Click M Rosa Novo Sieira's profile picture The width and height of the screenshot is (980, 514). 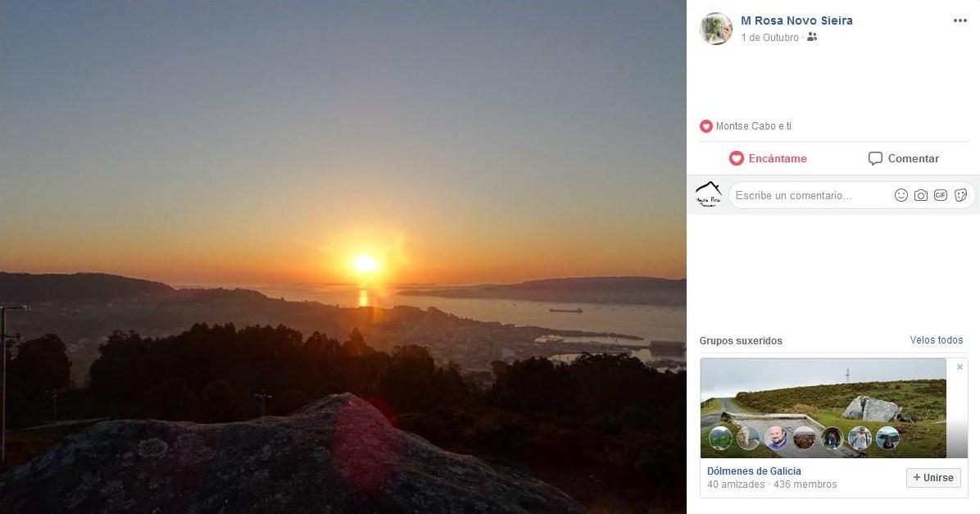[715, 29]
